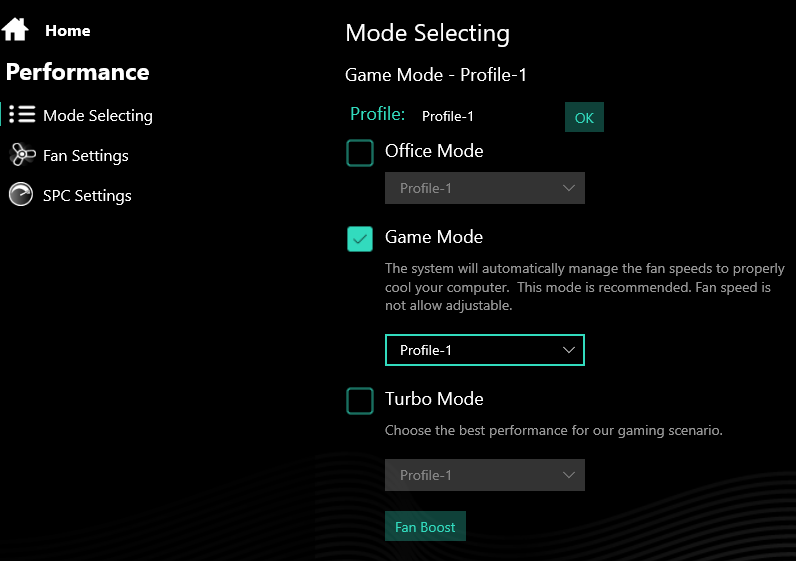
Task: Uncheck the Game Mode checkbox
Action: point(360,239)
